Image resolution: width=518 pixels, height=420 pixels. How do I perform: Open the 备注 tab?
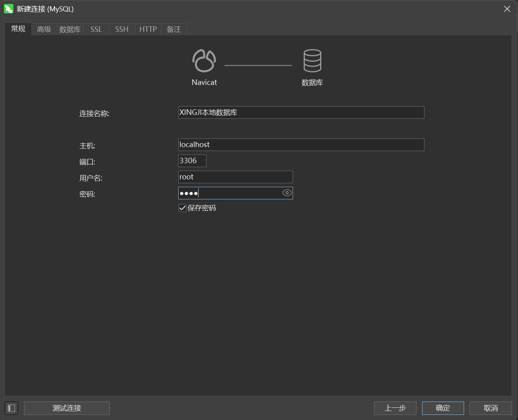[174, 29]
